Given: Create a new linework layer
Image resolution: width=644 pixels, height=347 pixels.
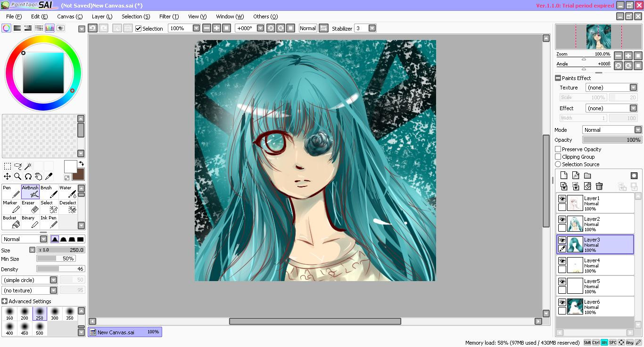Looking at the screenshot, I should pyautogui.click(x=576, y=176).
